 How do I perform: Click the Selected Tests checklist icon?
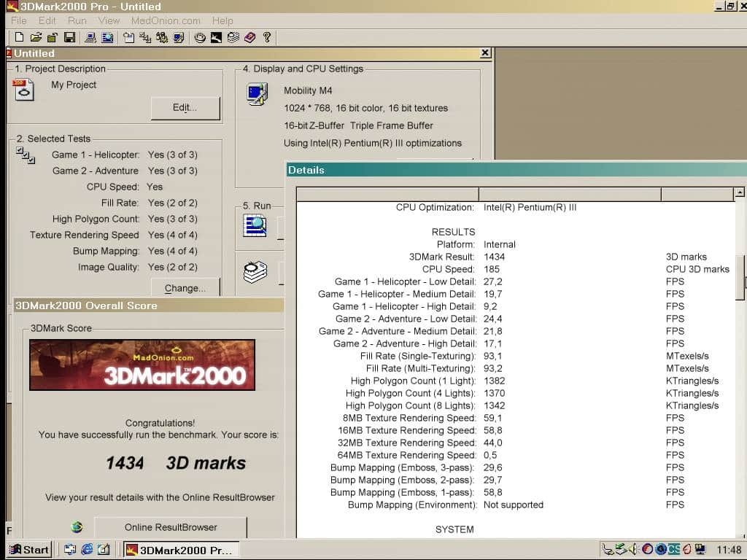(26, 155)
